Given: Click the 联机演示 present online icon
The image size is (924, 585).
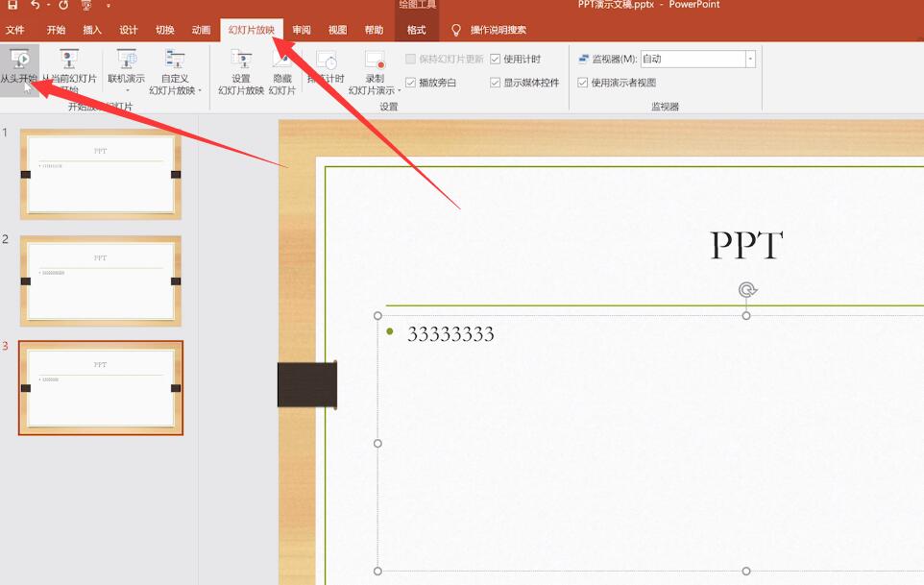Looking at the screenshot, I should [x=126, y=59].
